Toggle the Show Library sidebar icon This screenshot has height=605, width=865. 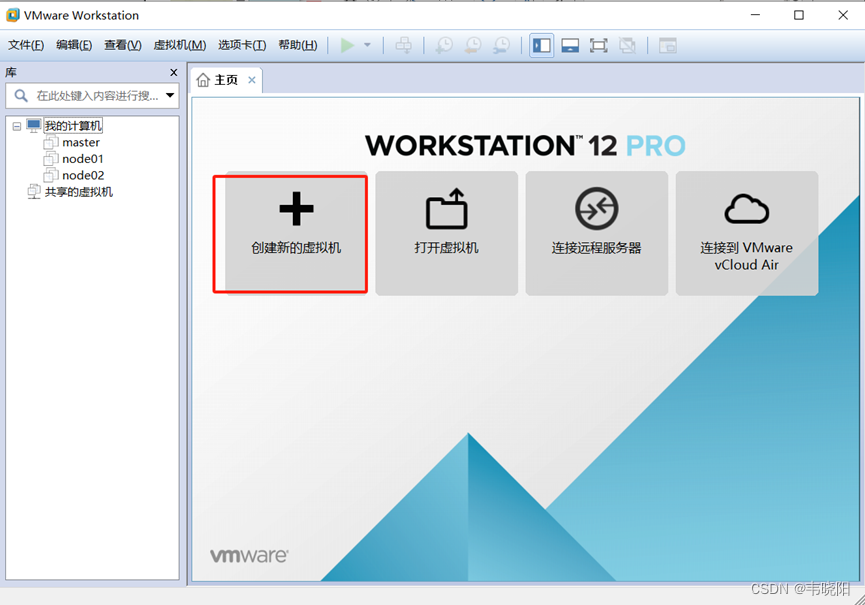542,45
